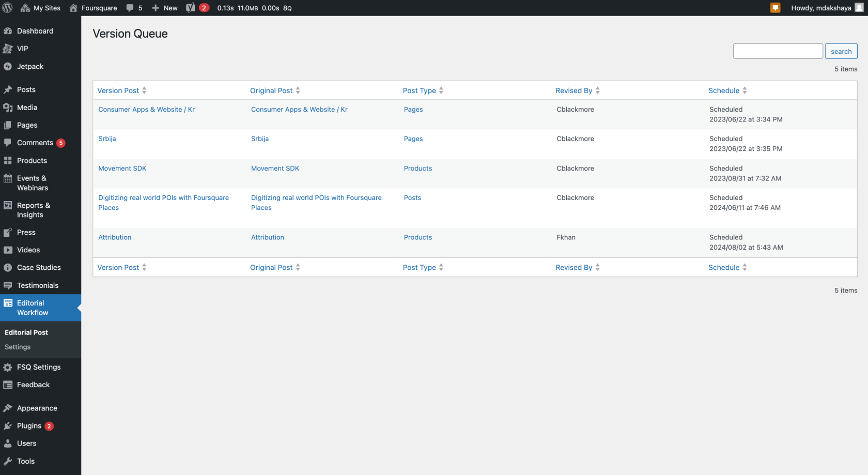Viewport: 868px width, 475px height.
Task: Focus the search input field
Action: click(x=778, y=51)
